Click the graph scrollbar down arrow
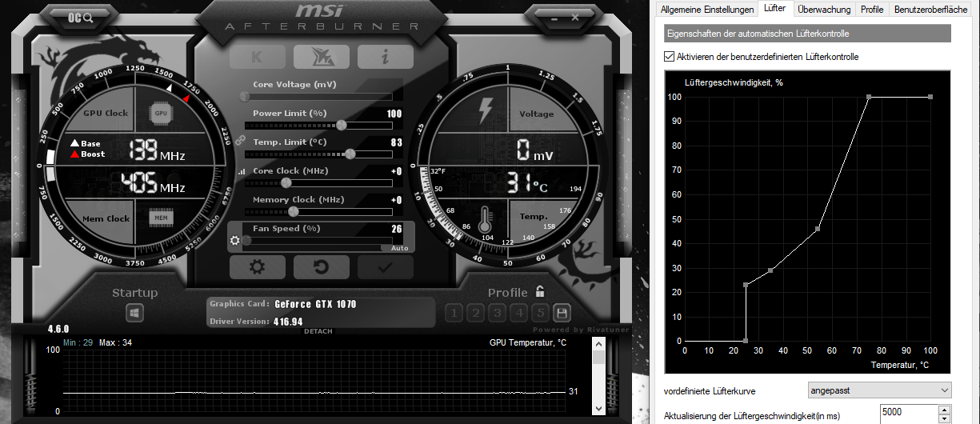This screenshot has width=980, height=424. click(x=598, y=410)
